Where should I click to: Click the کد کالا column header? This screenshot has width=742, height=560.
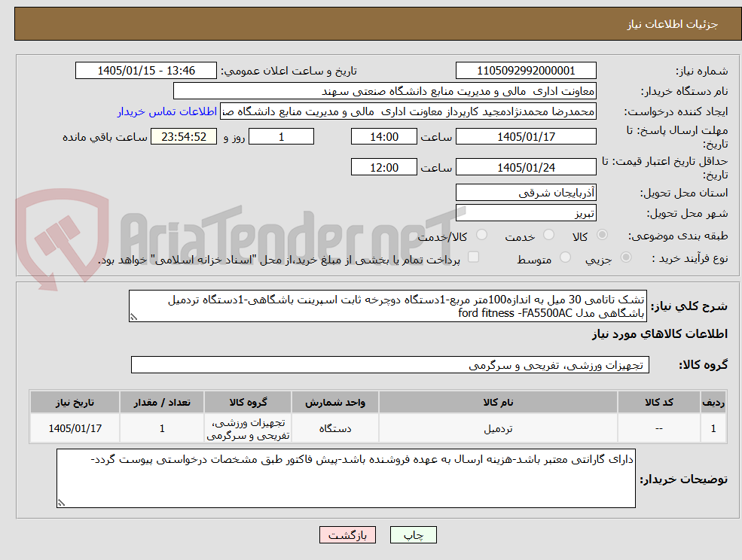(x=658, y=402)
